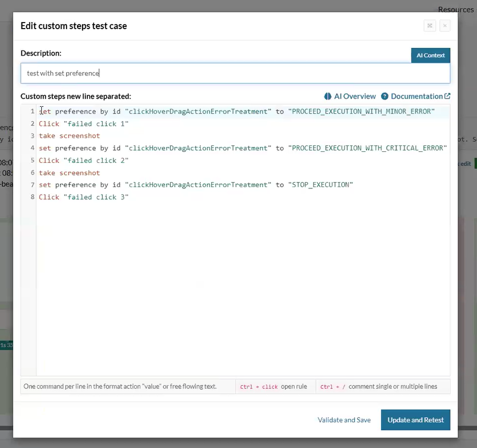Click Validate and Save

(x=344, y=420)
